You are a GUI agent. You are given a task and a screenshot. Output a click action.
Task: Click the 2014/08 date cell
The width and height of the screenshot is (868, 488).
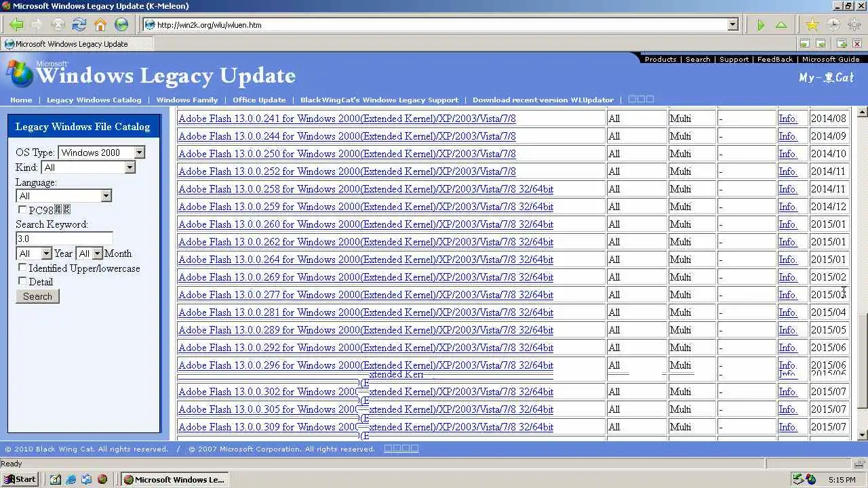click(x=828, y=119)
